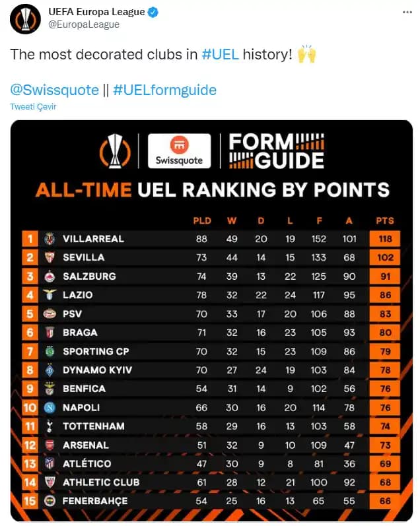Click the All-Time UEL Ranking heading
This screenshot has width=420, height=526.
(212, 190)
